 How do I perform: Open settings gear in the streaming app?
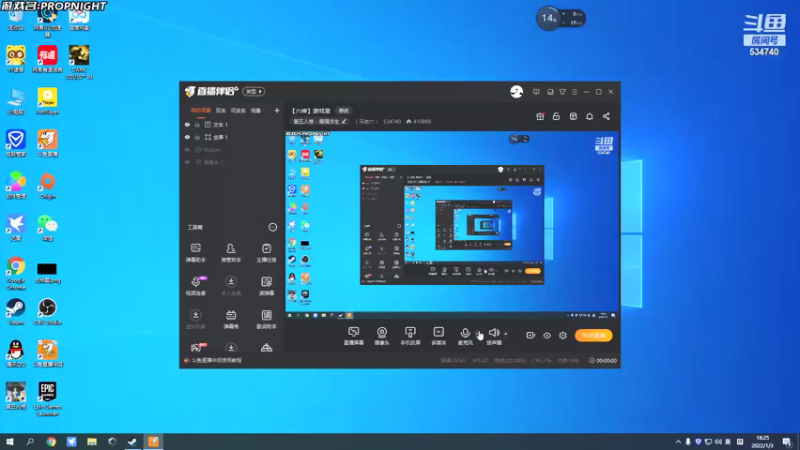(563, 335)
